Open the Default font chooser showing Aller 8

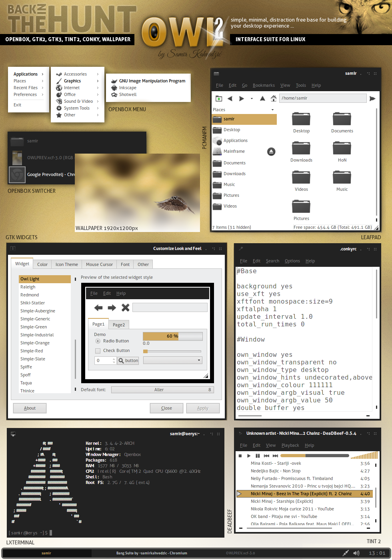click(162, 390)
